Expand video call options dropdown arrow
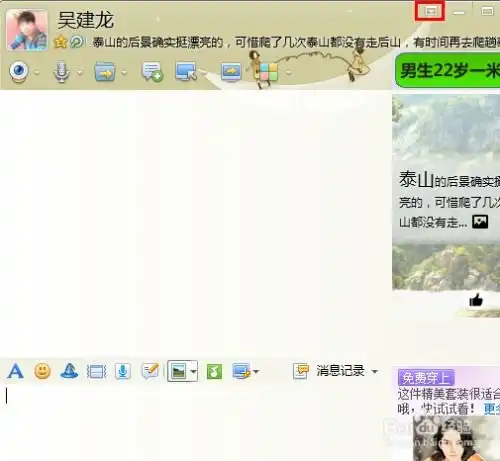Screen dimensions: 500x461 coord(37,72)
